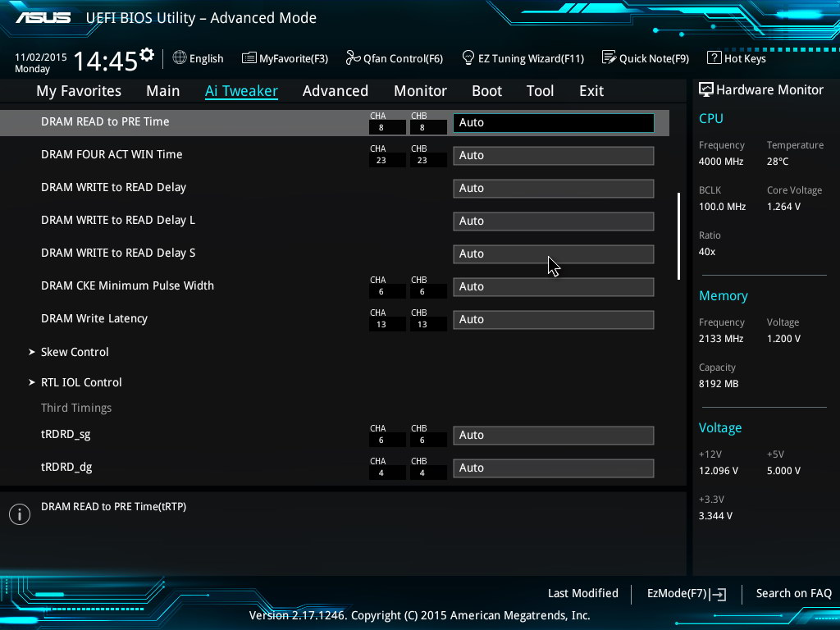Click the Hardware Monitor display icon
This screenshot has height=630, width=840.
[705, 89]
